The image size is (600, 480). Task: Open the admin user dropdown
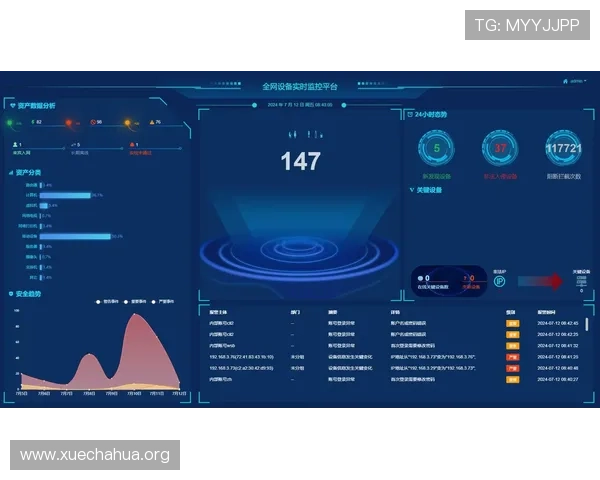[x=579, y=81]
